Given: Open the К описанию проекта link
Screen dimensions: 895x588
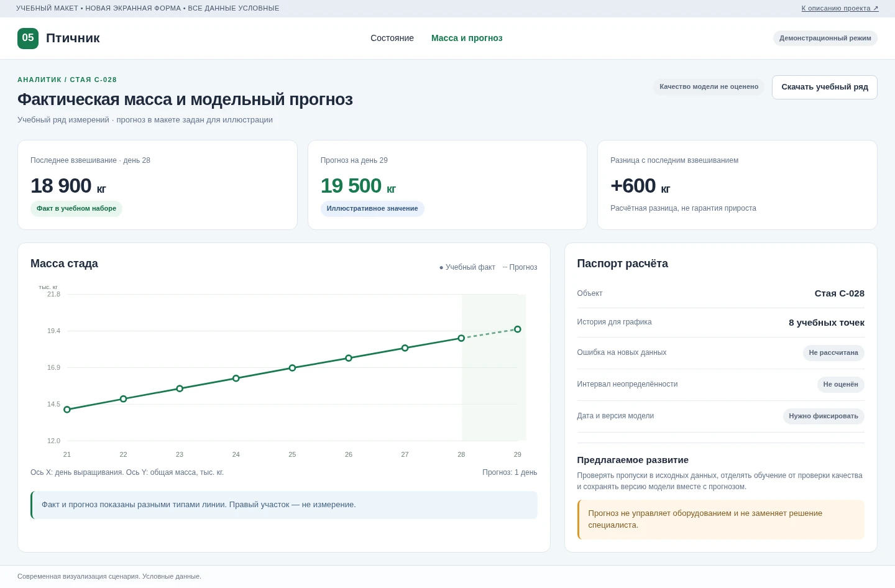Looking at the screenshot, I should pyautogui.click(x=840, y=8).
